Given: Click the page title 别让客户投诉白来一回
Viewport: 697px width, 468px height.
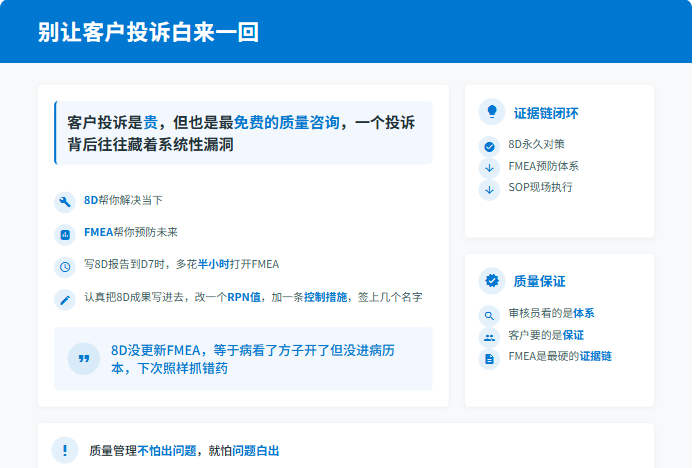Looking at the screenshot, I should 148,32.
